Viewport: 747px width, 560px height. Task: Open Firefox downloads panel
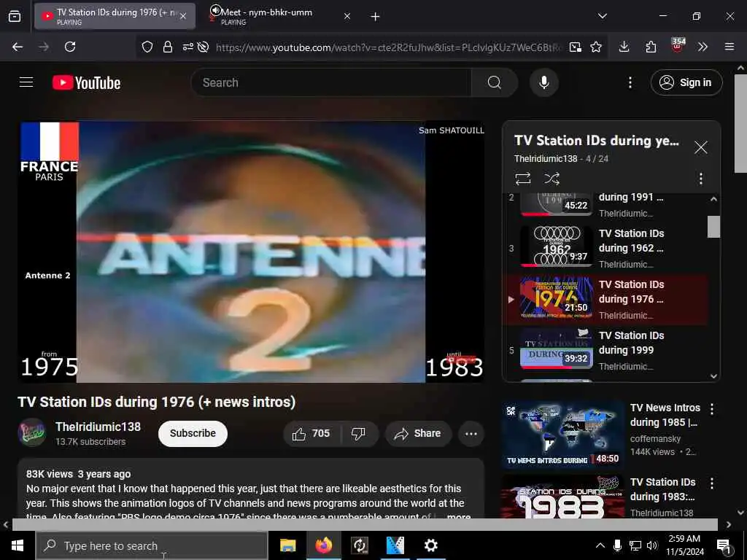pyautogui.click(x=624, y=47)
